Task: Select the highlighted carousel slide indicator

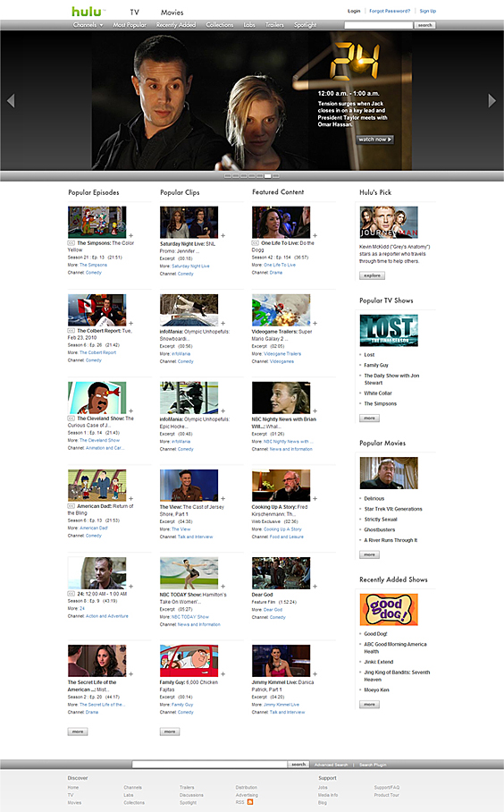Action: point(267,176)
